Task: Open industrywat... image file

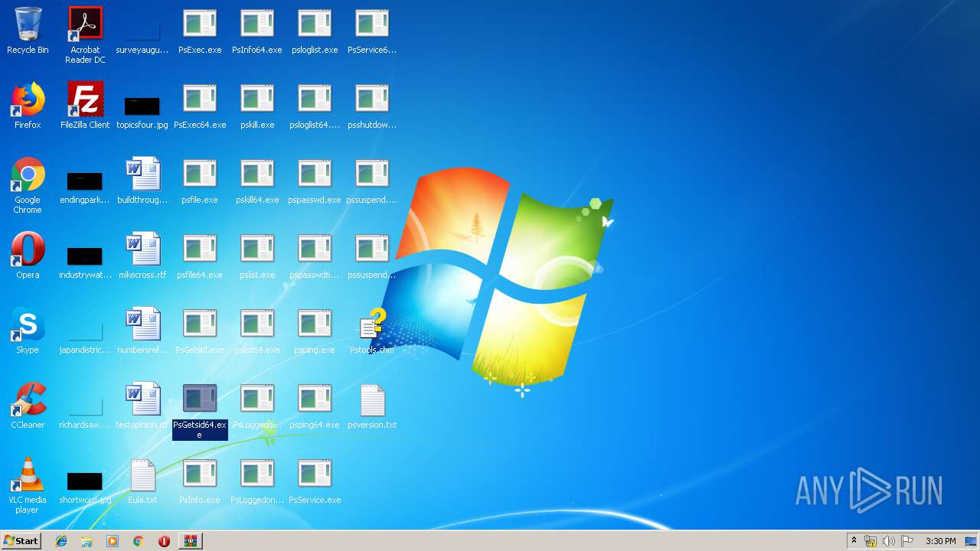Action: (x=85, y=256)
